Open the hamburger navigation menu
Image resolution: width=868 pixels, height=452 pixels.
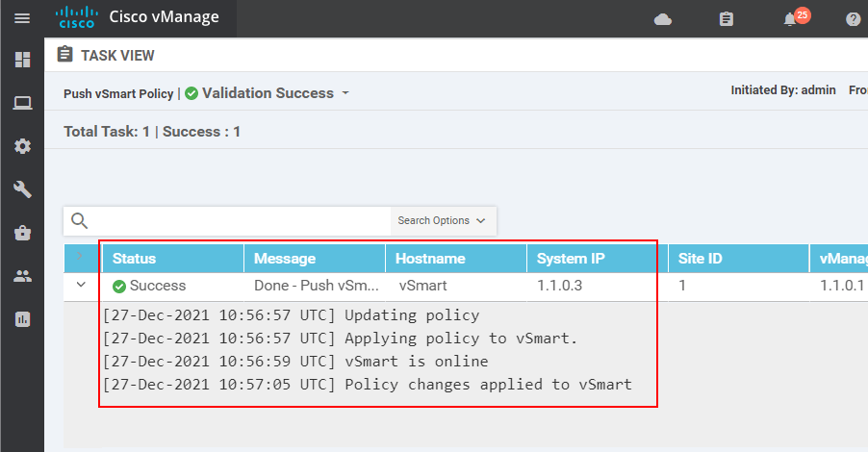click(x=22, y=18)
